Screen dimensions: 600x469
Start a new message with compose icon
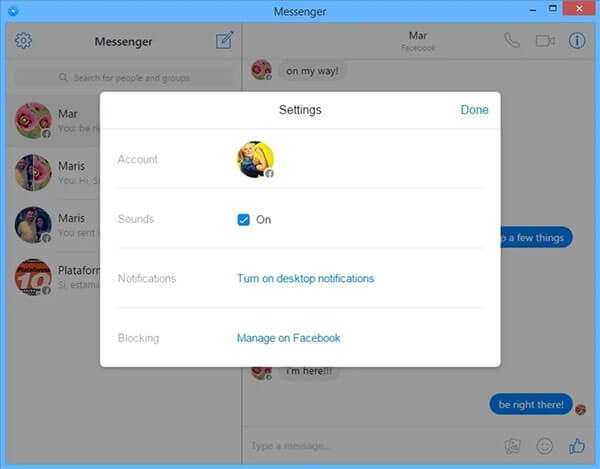(225, 40)
